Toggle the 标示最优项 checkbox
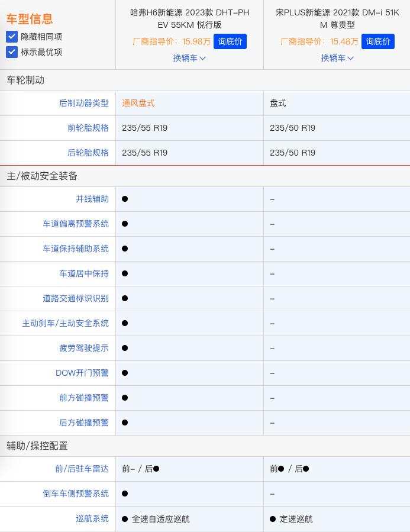This screenshot has height=532, width=410. [12, 52]
